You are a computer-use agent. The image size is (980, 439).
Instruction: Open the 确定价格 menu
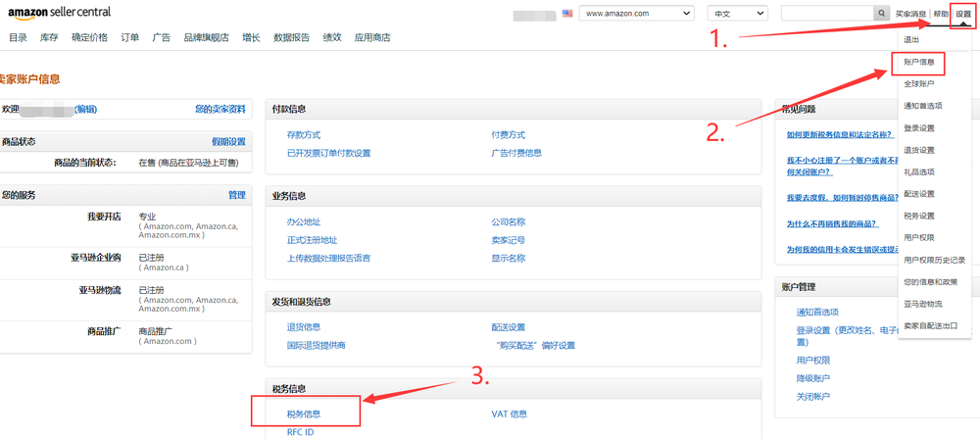pos(89,37)
